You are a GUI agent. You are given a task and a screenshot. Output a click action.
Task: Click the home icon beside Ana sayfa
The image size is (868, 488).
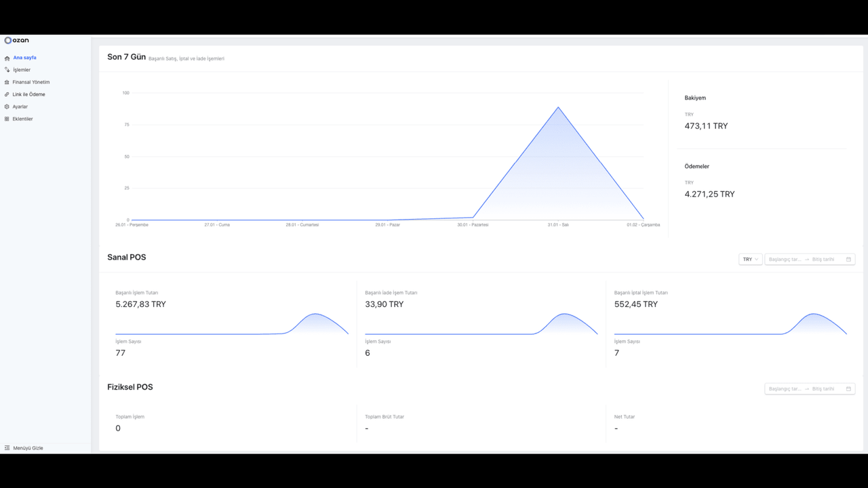[x=7, y=58]
